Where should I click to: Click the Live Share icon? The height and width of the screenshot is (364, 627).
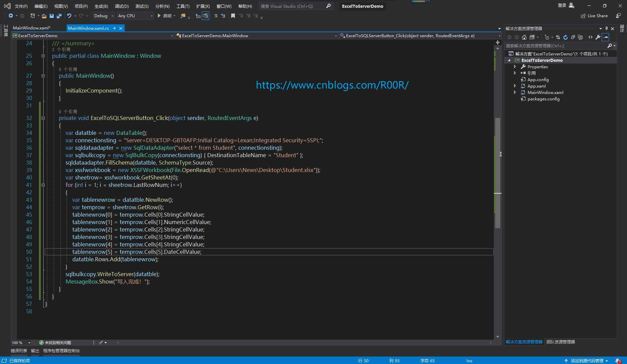583,16
